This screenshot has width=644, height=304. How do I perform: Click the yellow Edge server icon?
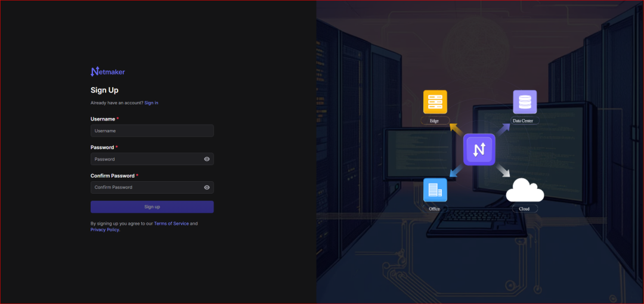(x=435, y=102)
